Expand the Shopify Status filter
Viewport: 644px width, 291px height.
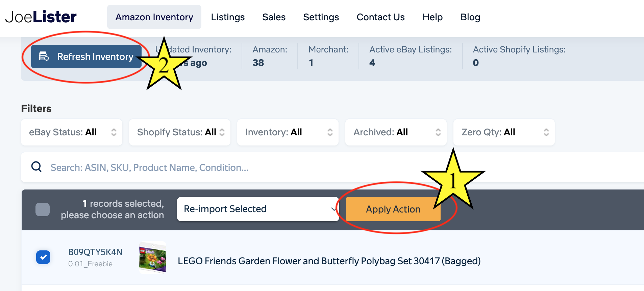point(180,132)
